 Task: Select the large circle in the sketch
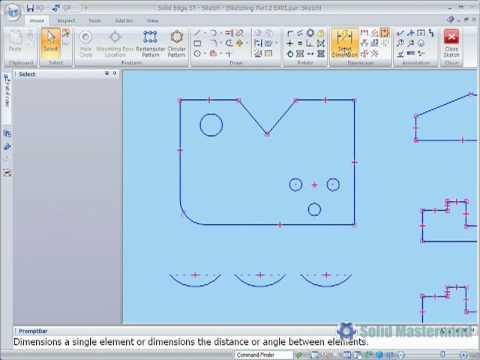(x=211, y=125)
